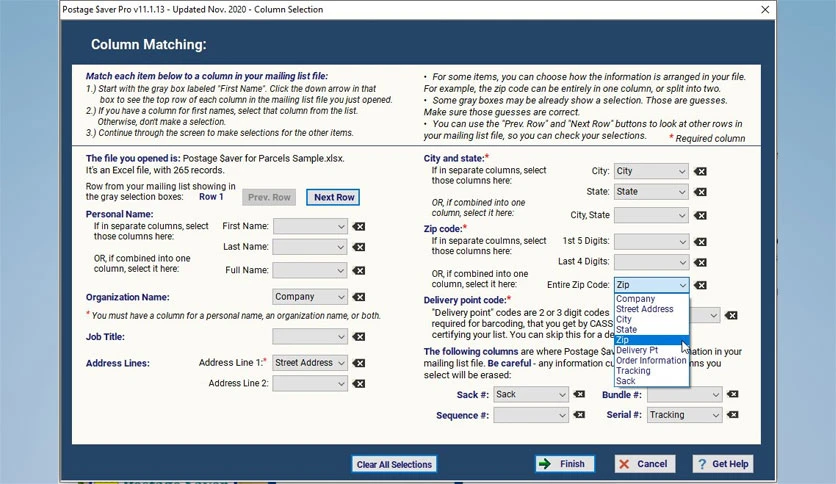Clear the Address Line 2 selection icon
836x484 pixels.
coord(359,384)
